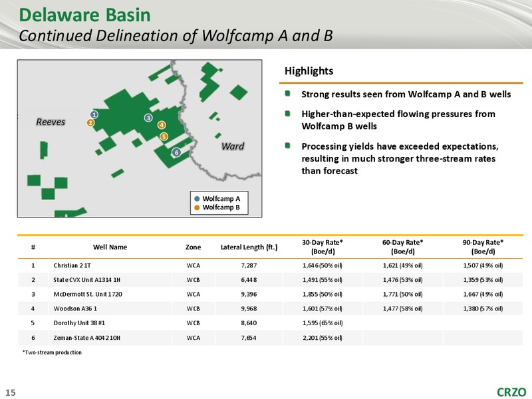Click the Christian 2 1T well name
The width and height of the screenshot is (532, 399).
(x=72, y=265)
